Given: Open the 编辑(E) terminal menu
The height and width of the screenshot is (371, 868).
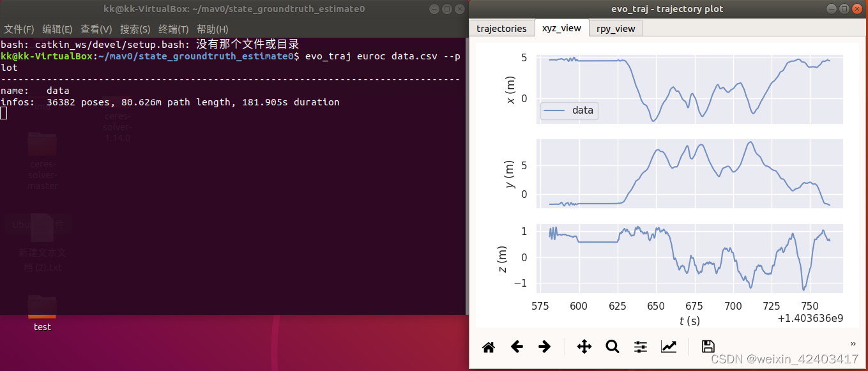Looking at the screenshot, I should tap(57, 29).
